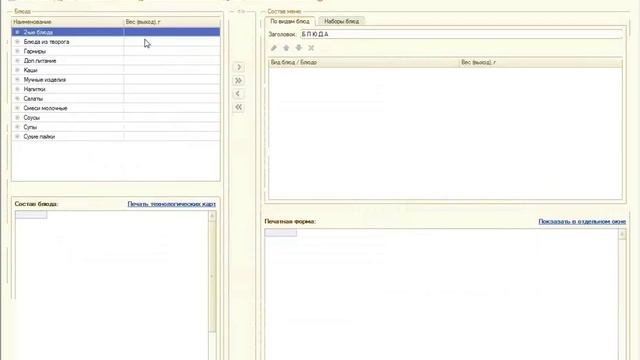640x360 pixels.
Task: Click Вес (выход), г header in menu composition
Action: (541, 62)
